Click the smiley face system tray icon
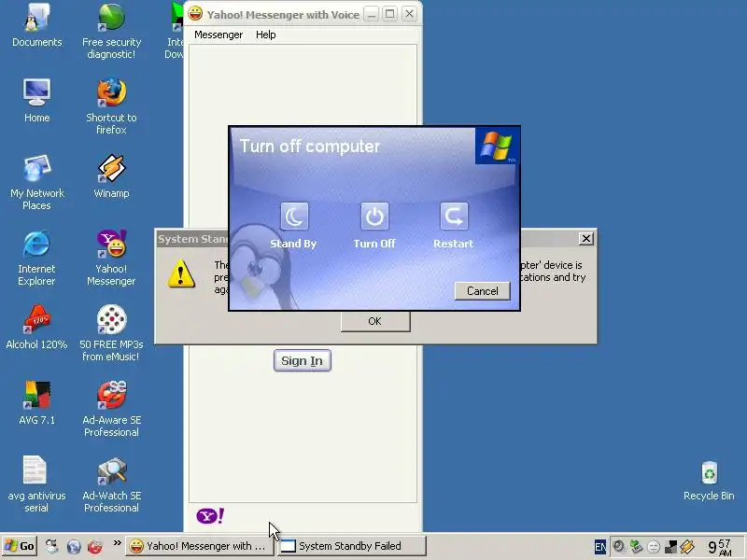Viewport: 747px width, 560px height. (654, 547)
